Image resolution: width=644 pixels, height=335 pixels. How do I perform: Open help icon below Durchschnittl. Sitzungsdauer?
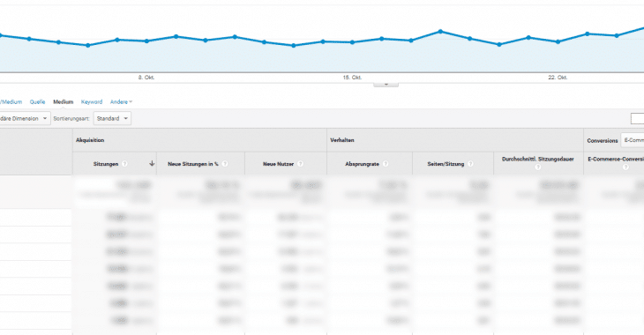(x=538, y=167)
